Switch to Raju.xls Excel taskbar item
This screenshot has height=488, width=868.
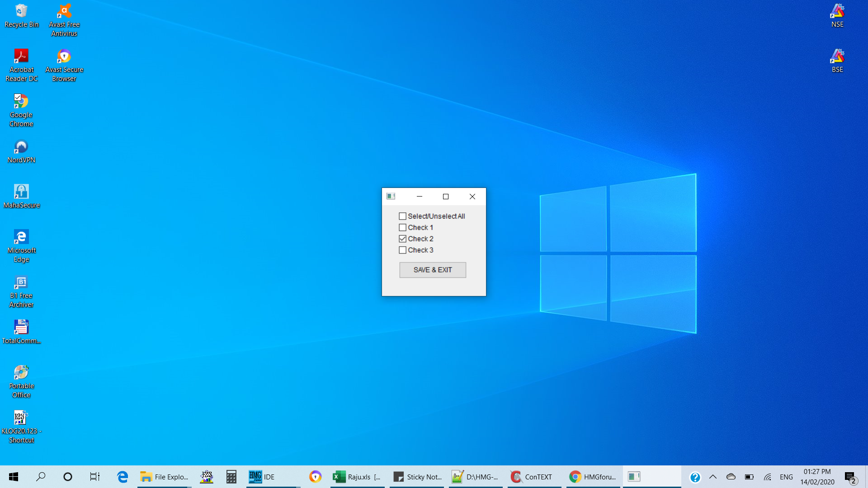click(x=357, y=477)
